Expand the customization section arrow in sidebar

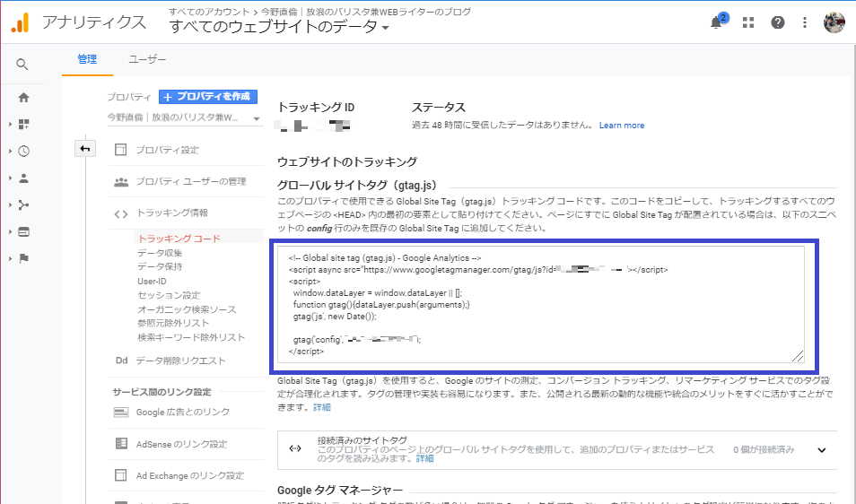click(10, 125)
